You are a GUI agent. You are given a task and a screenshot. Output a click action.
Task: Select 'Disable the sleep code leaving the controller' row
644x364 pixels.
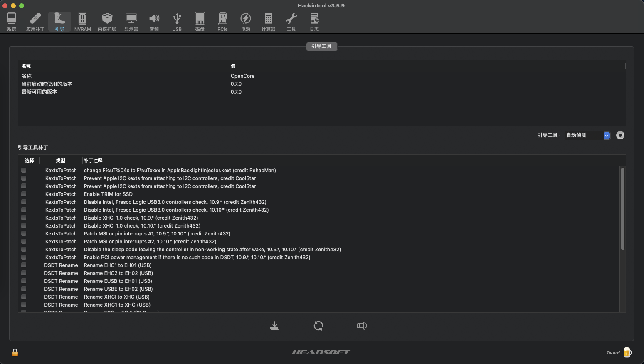[x=319, y=250]
